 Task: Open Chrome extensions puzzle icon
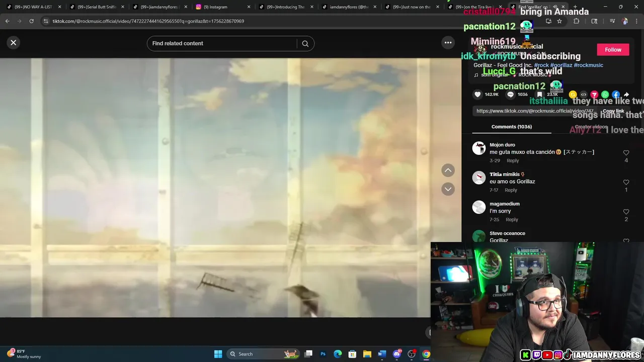pos(577,21)
